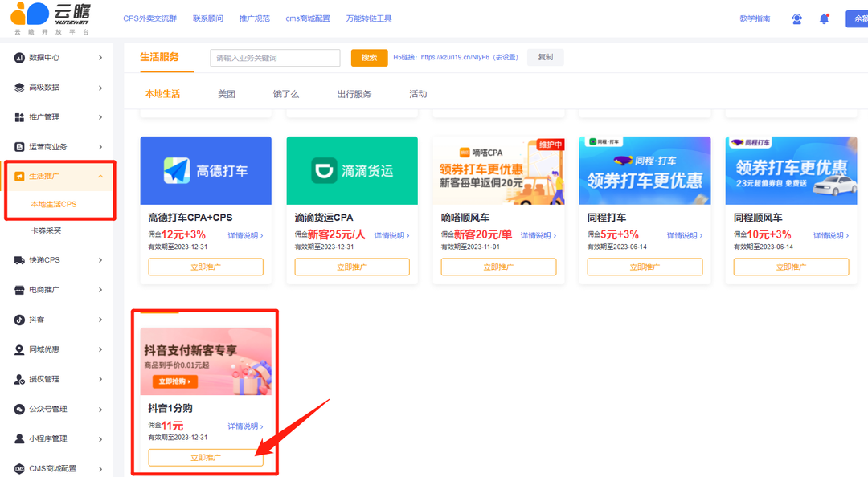The image size is (868, 477).
Task: Click the 高德打车 banner thumbnail
Action: (x=206, y=170)
